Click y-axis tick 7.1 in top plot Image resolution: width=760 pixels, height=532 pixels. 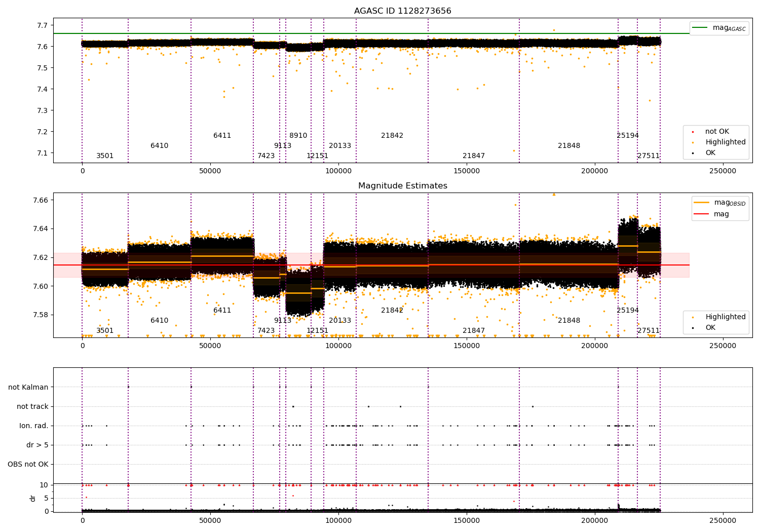43,153
